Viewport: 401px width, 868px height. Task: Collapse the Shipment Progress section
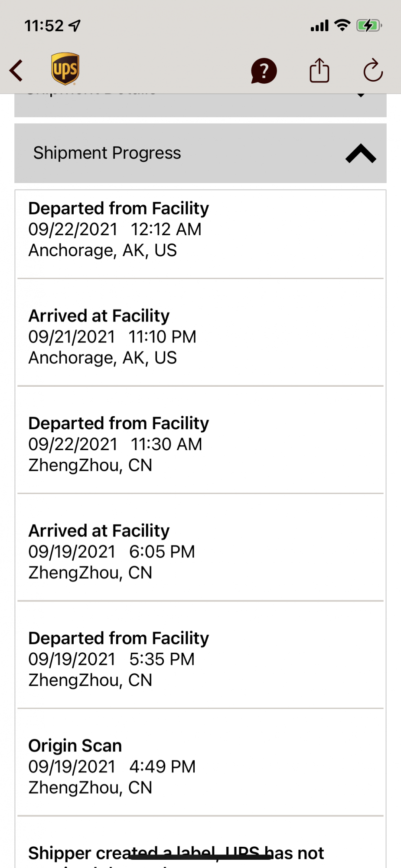(361, 153)
